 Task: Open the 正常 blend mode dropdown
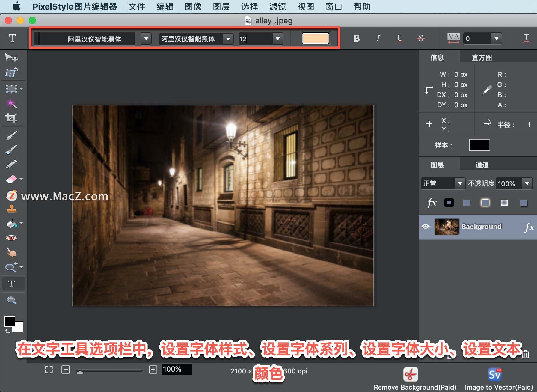pyautogui.click(x=461, y=183)
